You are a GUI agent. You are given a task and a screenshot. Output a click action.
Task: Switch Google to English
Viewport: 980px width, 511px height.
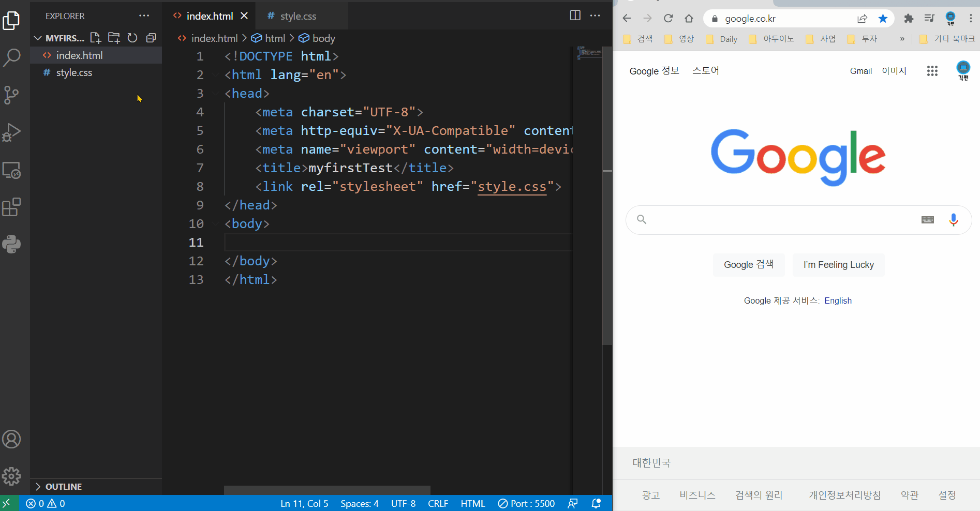point(838,301)
